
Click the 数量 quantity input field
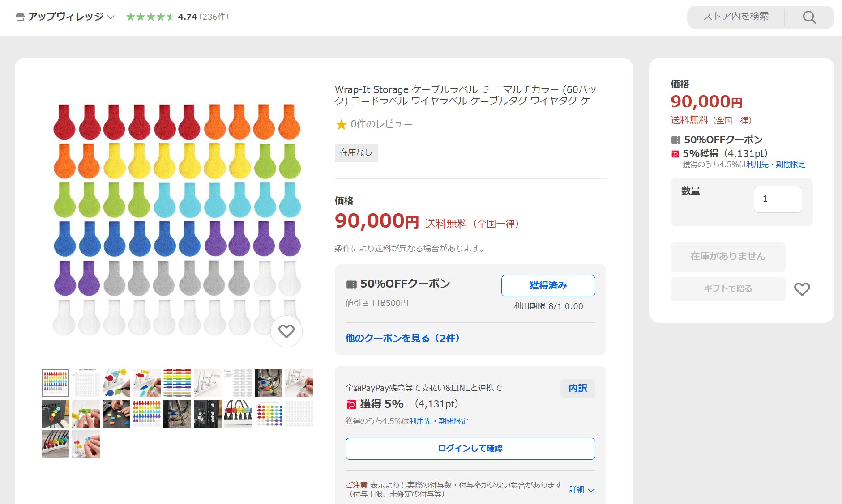(x=778, y=199)
